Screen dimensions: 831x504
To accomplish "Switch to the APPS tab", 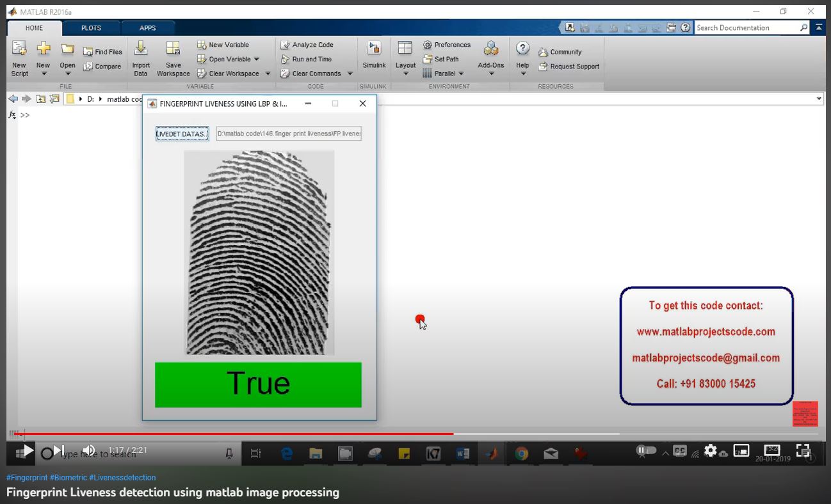I will pyautogui.click(x=147, y=28).
